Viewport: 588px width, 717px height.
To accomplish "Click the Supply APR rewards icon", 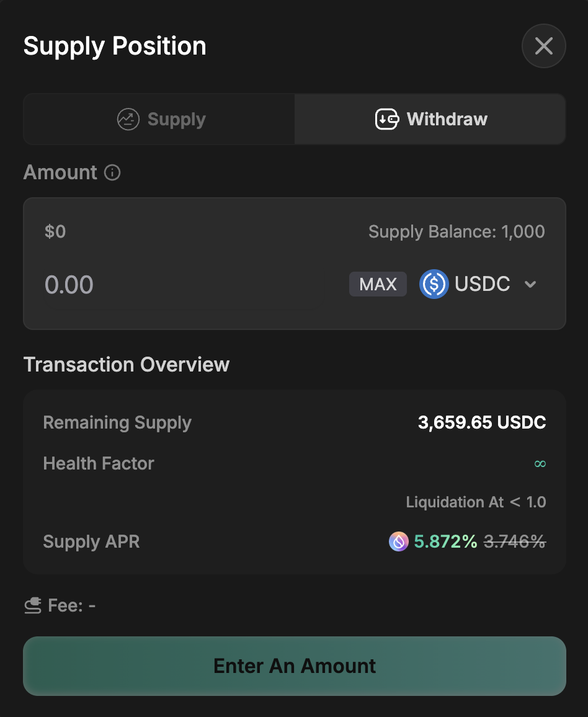I will pos(398,541).
